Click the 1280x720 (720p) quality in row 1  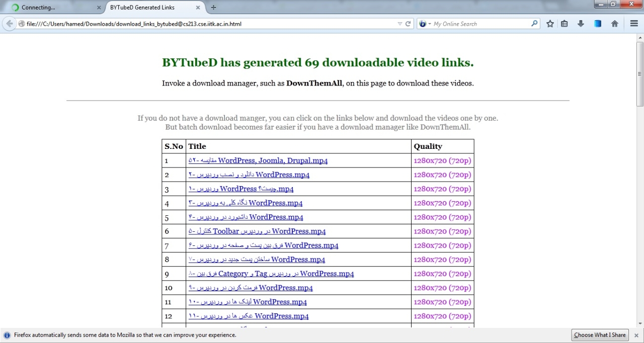442,161
